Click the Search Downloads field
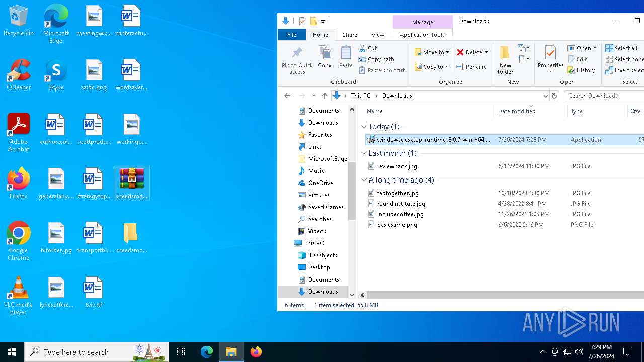The width and height of the screenshot is (644, 362). pyautogui.click(x=604, y=96)
